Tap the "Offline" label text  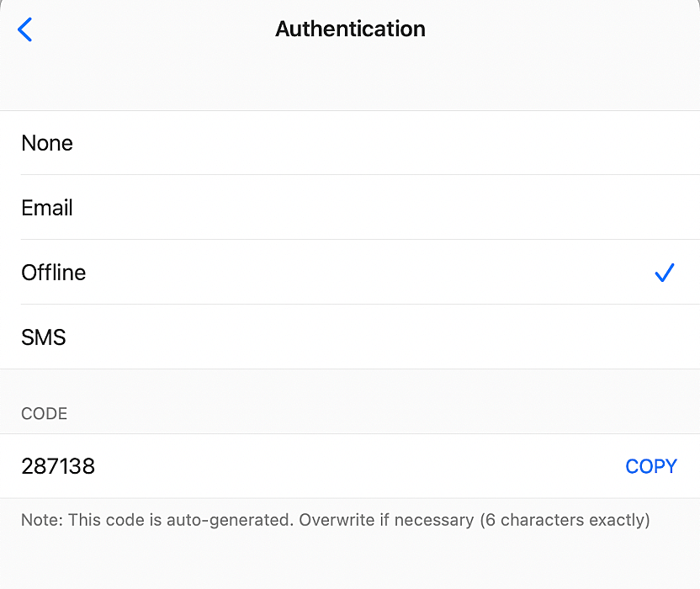(x=54, y=273)
